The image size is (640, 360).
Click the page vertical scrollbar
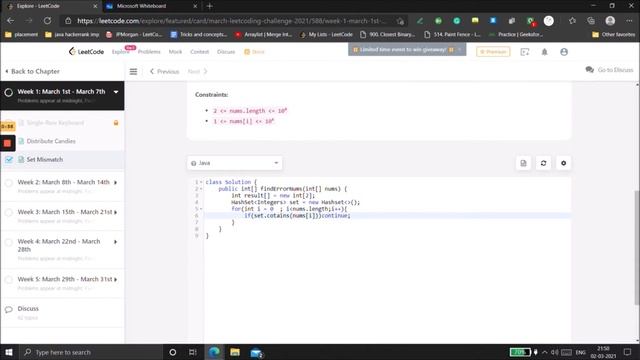point(637,247)
